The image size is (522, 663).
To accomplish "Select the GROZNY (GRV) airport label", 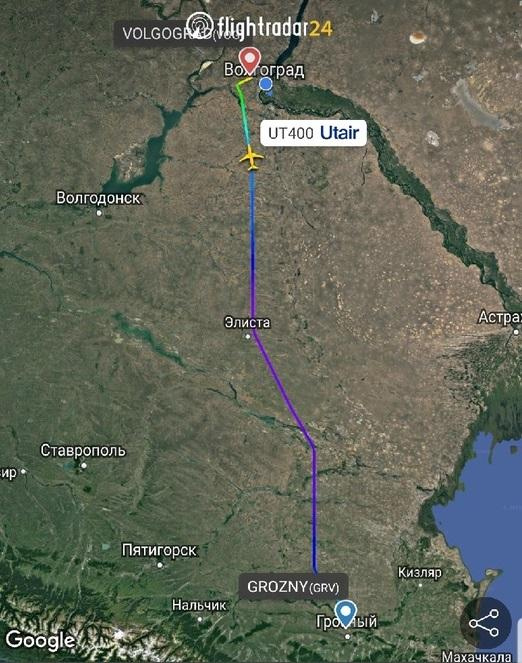I will 293,587.
